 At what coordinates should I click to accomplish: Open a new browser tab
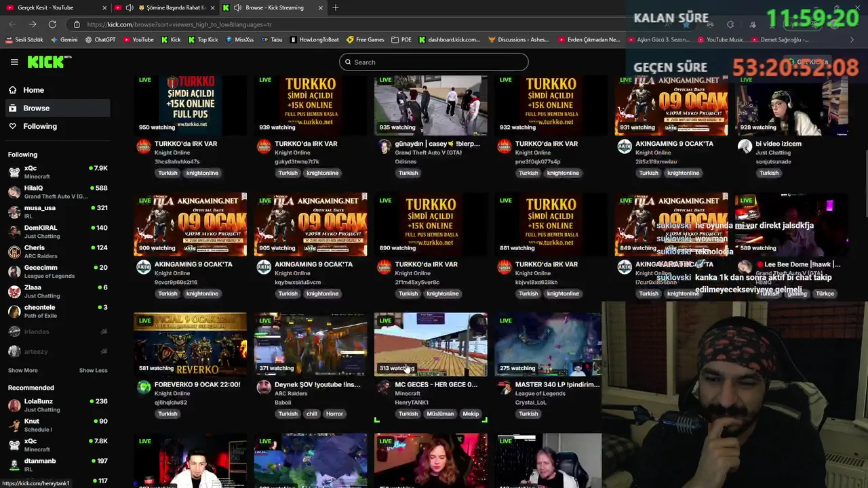[336, 7]
